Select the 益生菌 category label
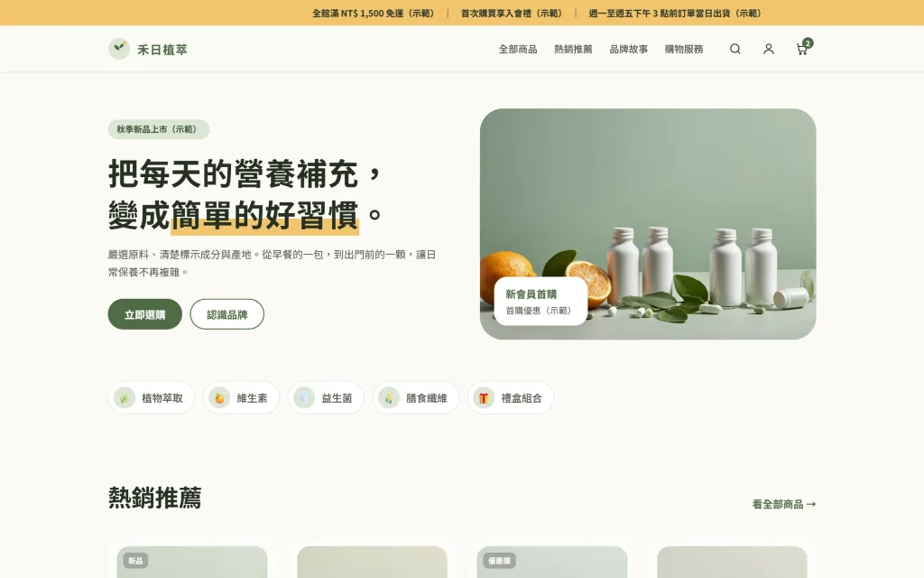 click(x=337, y=398)
